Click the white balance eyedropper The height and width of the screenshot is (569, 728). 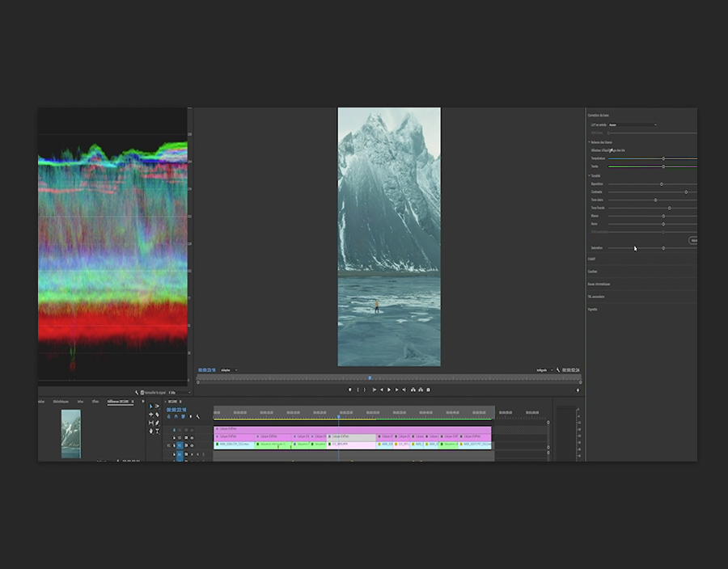[612, 150]
